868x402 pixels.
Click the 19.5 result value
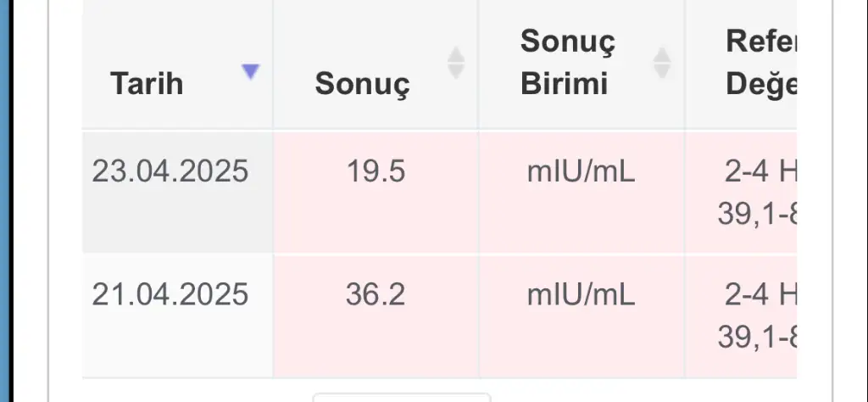coord(376,172)
